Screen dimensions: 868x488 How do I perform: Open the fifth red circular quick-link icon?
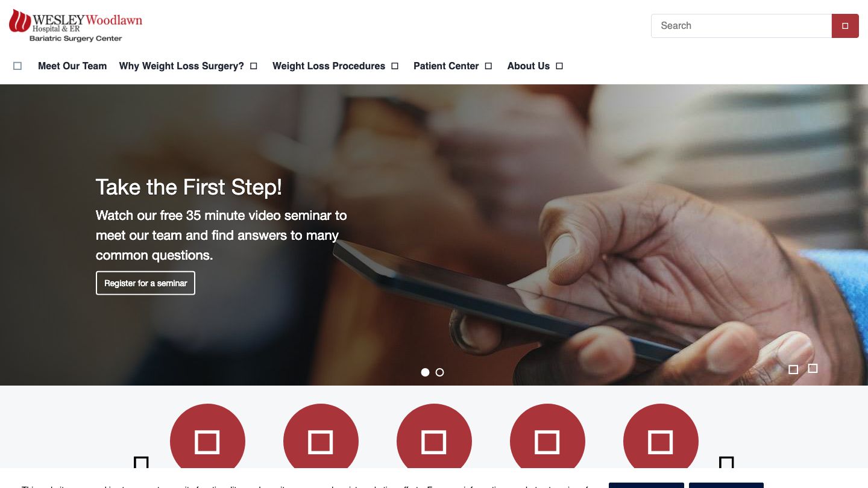coord(661,442)
